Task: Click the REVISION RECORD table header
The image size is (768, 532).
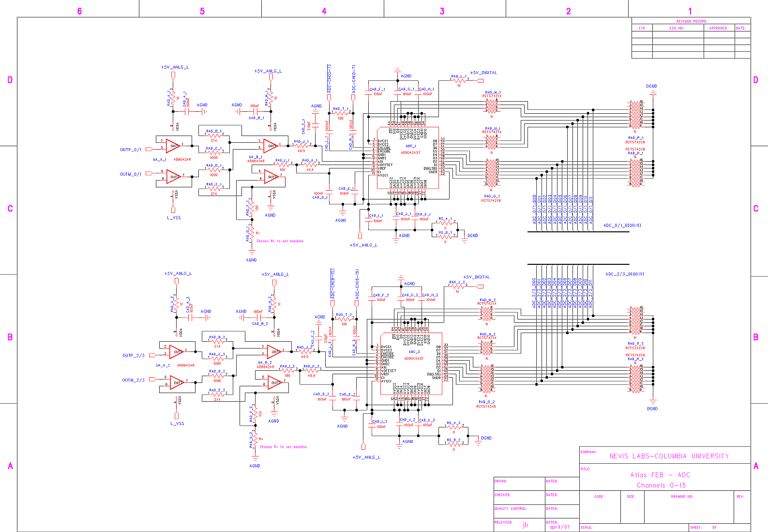Action: pyautogui.click(x=691, y=21)
